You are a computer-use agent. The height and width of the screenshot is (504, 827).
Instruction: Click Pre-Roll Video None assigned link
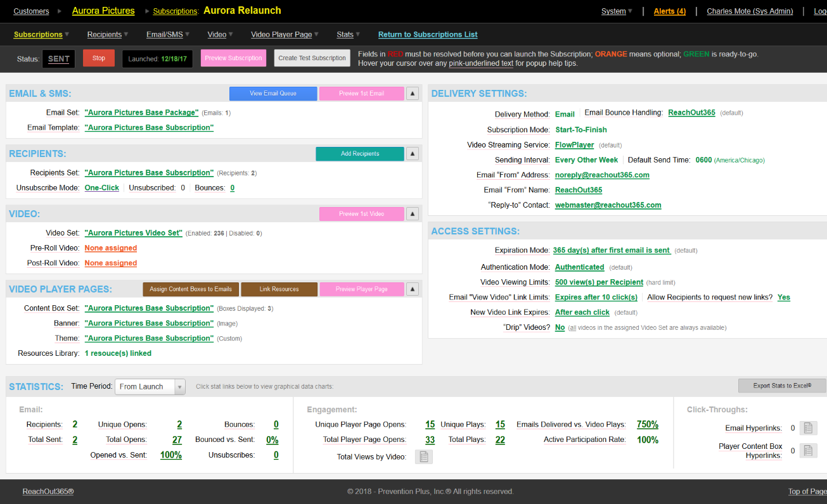click(x=111, y=248)
